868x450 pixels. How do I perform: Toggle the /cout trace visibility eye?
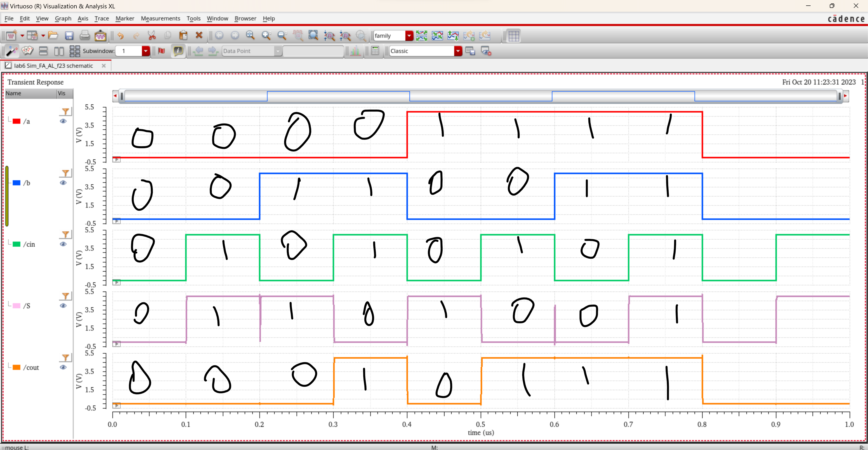(x=63, y=367)
